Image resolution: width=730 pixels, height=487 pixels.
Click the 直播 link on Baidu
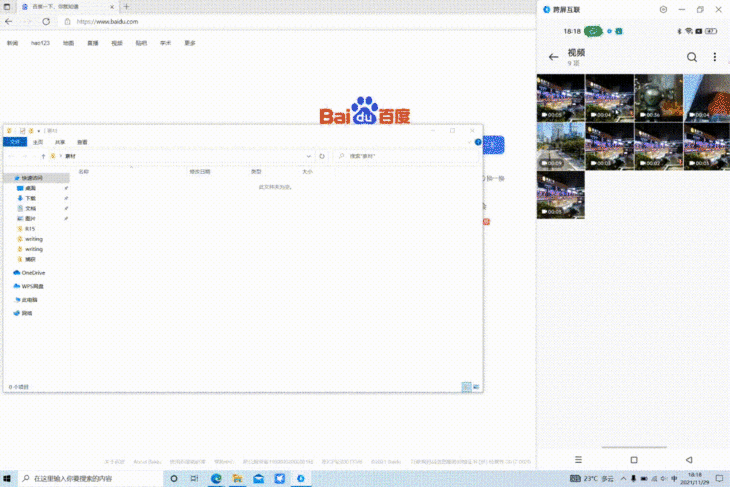(x=93, y=43)
